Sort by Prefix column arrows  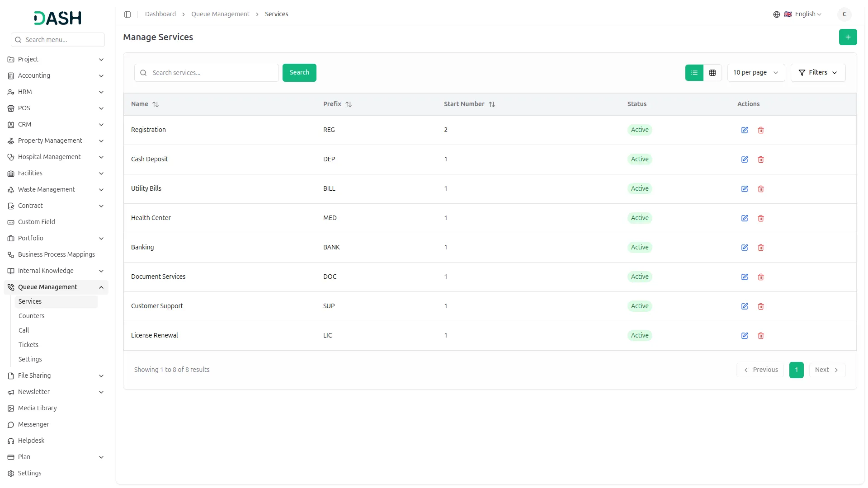349,104
